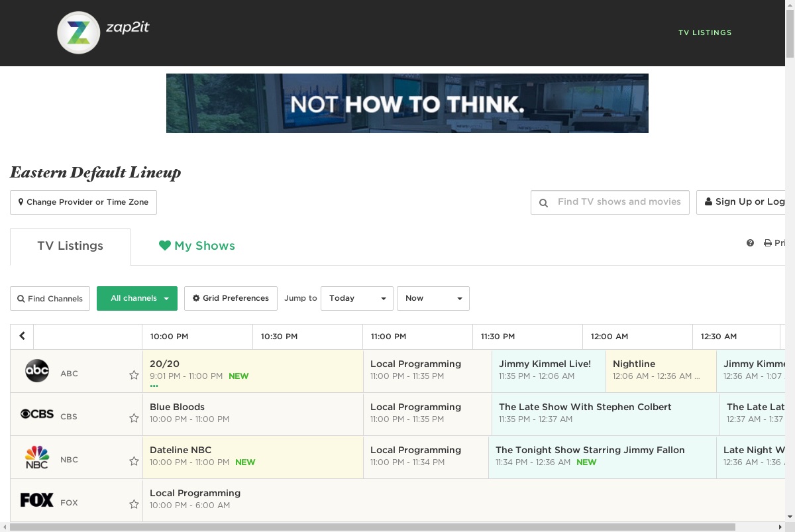The height and width of the screenshot is (532, 795).
Task: Open CBS Local Programming at 11:00 PM
Action: tap(427, 414)
